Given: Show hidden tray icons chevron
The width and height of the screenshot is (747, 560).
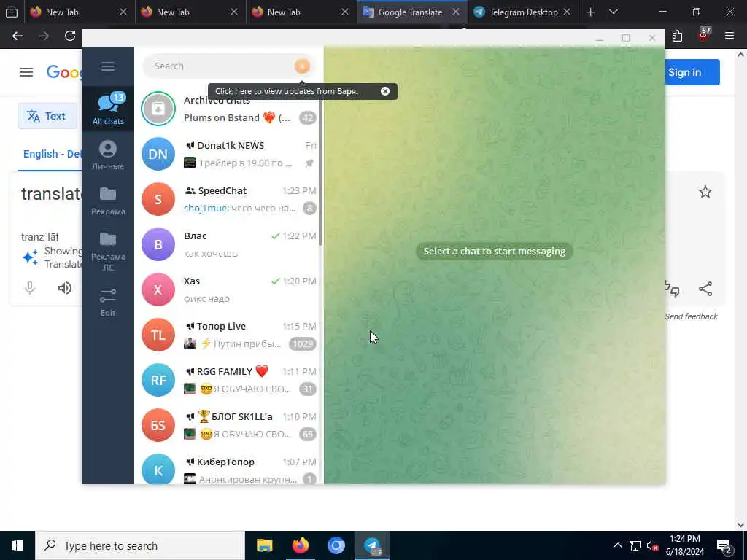Looking at the screenshot, I should tap(617, 545).
